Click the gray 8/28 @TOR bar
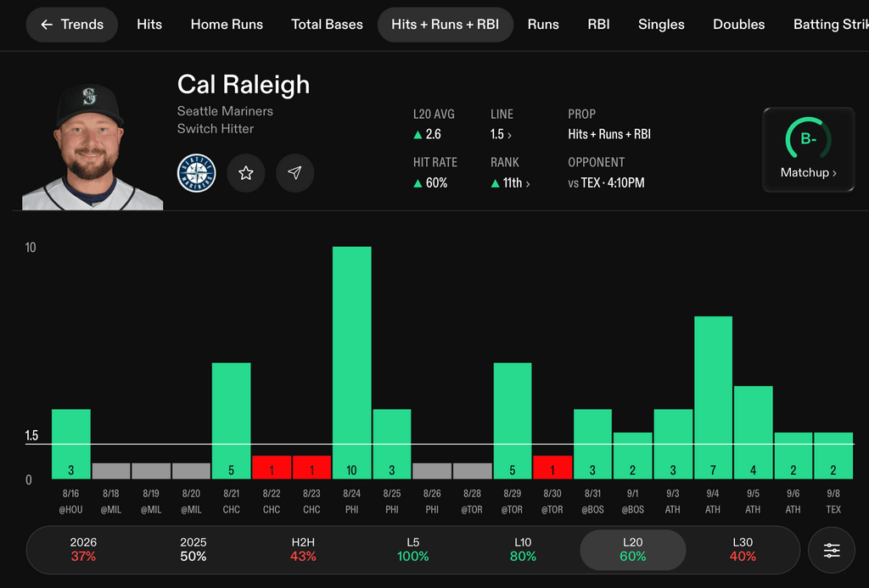869x588 pixels. tap(472, 471)
